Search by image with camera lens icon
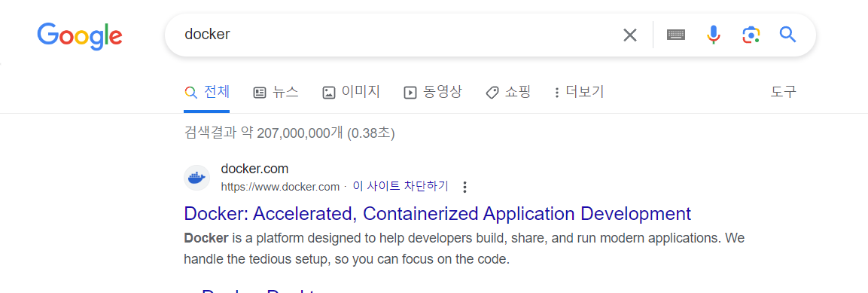This screenshot has width=868, height=293. (751, 35)
